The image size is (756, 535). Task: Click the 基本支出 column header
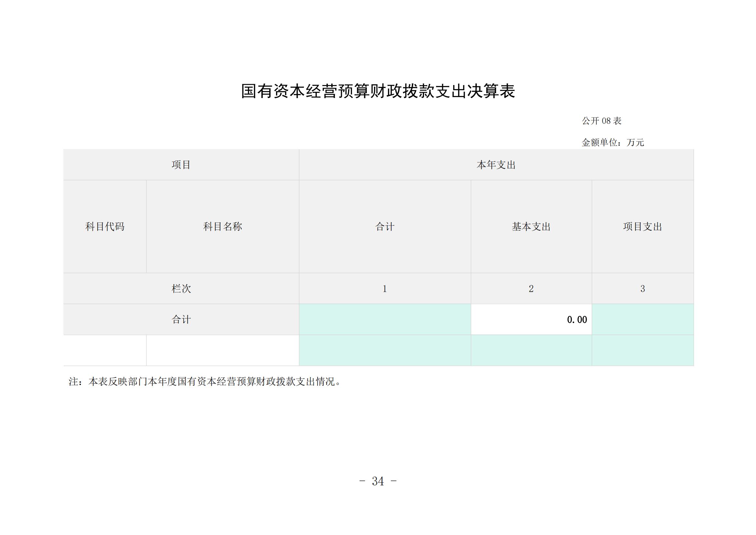531,227
